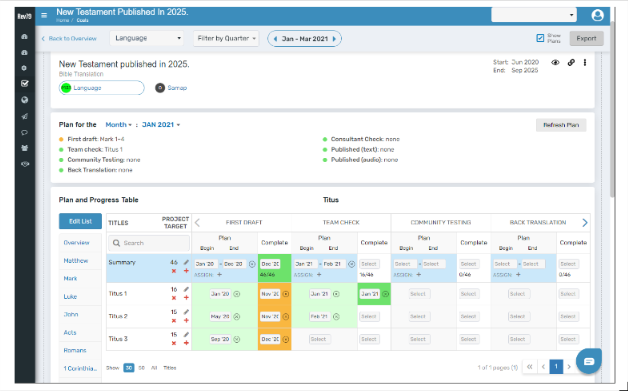Click the Refresh Plan button
This screenshot has height=391, width=628.
(x=561, y=125)
